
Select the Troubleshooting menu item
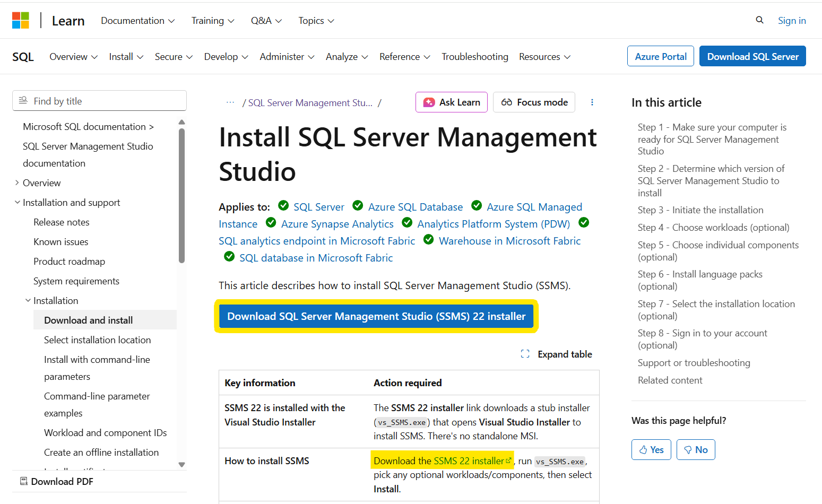pos(474,57)
